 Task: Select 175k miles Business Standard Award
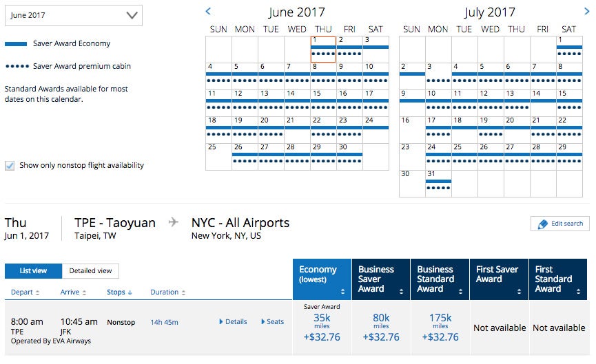point(440,327)
